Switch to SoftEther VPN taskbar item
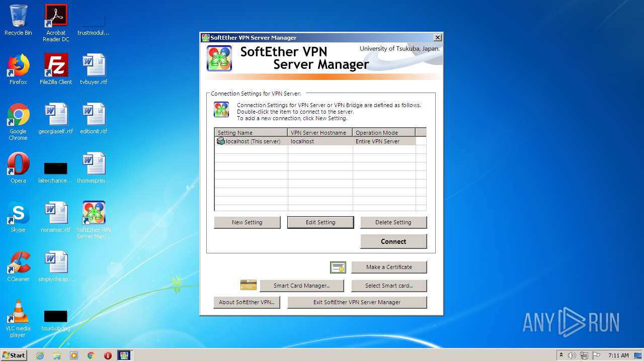644x362 pixels. click(x=124, y=355)
